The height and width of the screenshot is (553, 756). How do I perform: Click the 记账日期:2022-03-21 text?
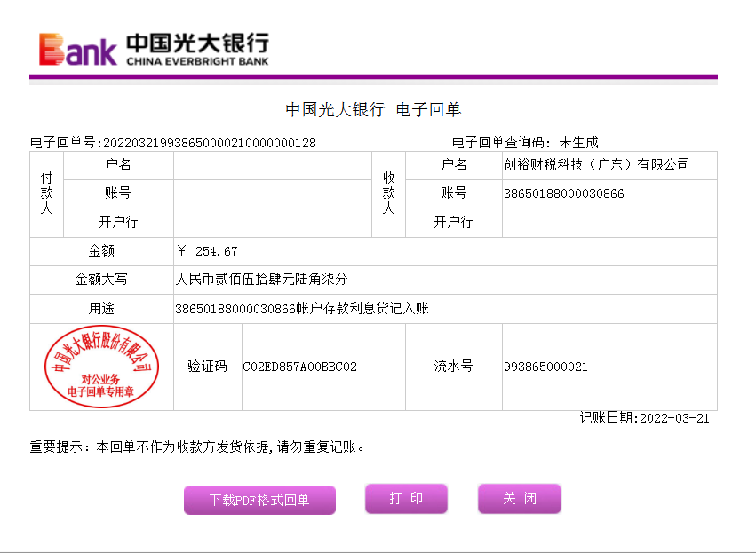pos(644,418)
